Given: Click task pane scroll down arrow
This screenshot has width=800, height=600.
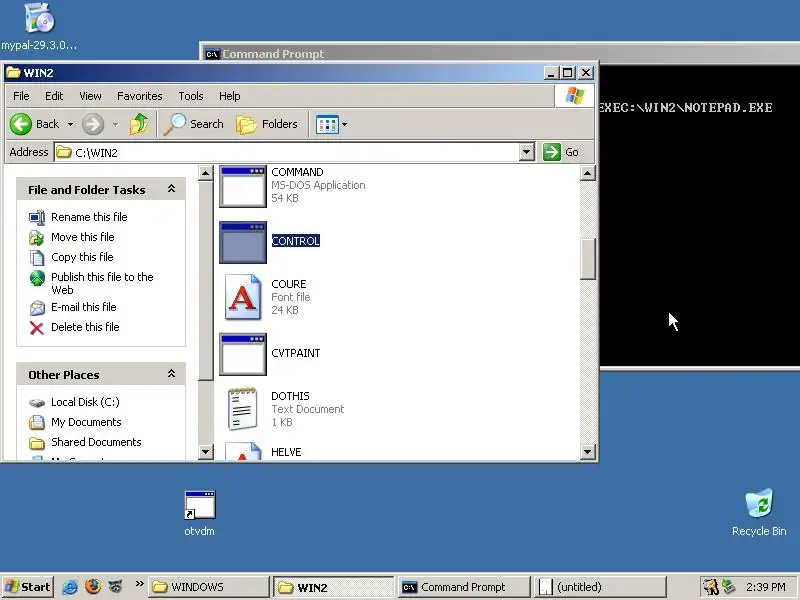Looking at the screenshot, I should [x=205, y=452].
